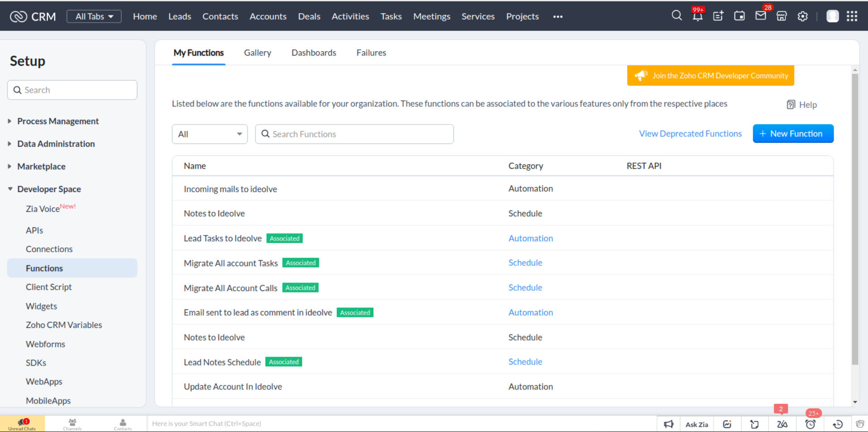Open the All Tabs dropdown

pos(94,16)
